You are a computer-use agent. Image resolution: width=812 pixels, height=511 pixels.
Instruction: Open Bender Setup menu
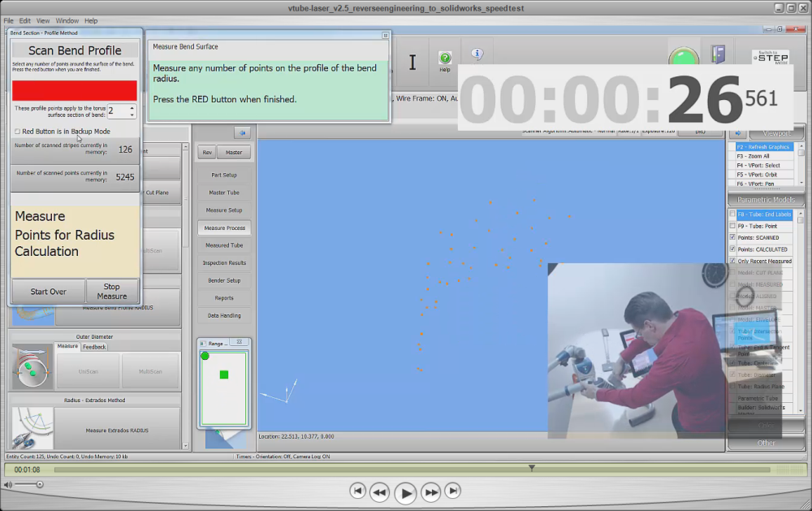coord(224,281)
